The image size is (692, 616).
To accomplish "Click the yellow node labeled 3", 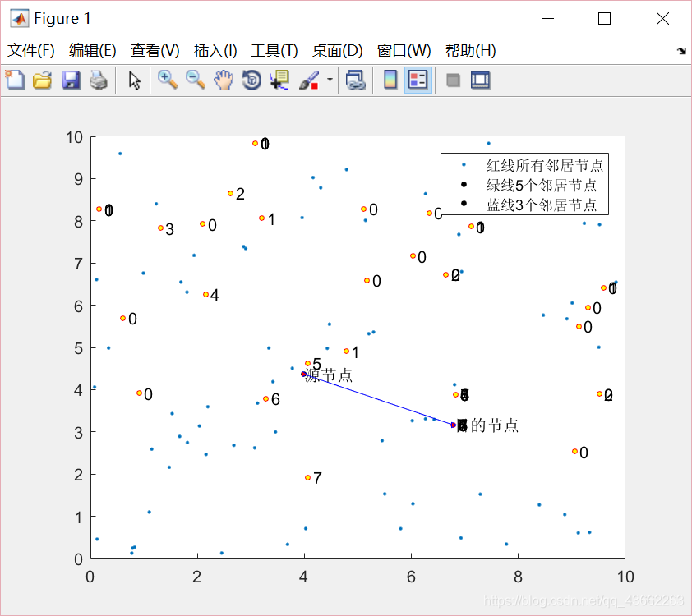I will pyautogui.click(x=160, y=228).
